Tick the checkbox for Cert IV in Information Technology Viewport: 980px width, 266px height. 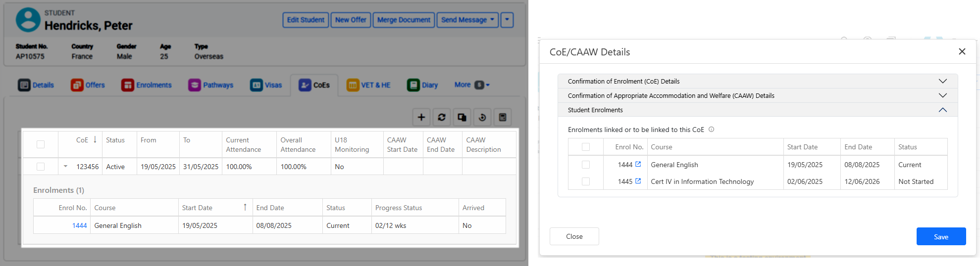[586, 181]
